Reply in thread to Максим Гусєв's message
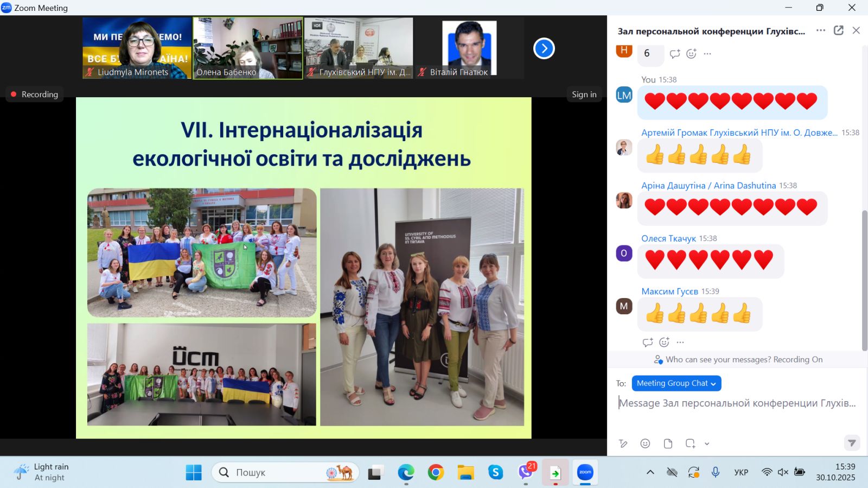 pyautogui.click(x=647, y=342)
